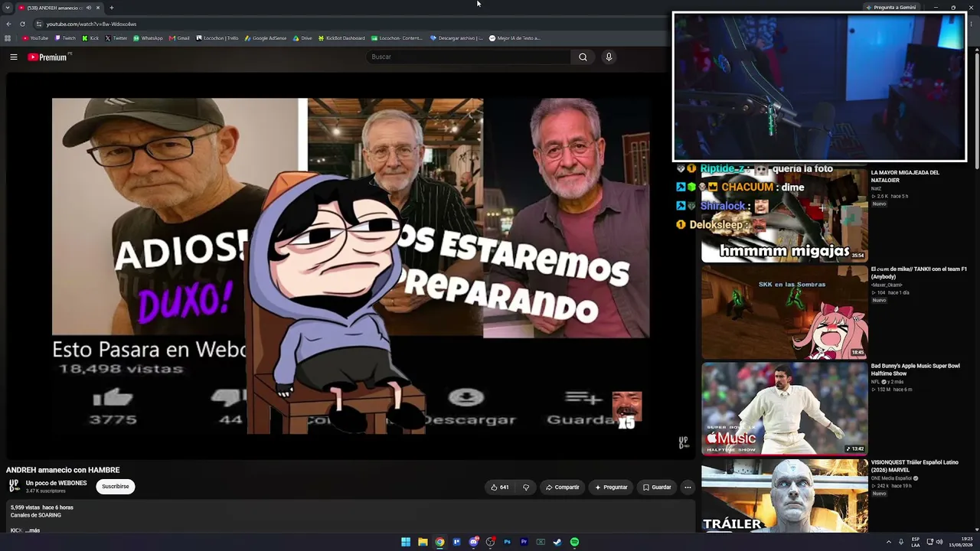This screenshot has height=551, width=980.
Task: Click Pregunta a Gemini button
Action: tap(890, 8)
